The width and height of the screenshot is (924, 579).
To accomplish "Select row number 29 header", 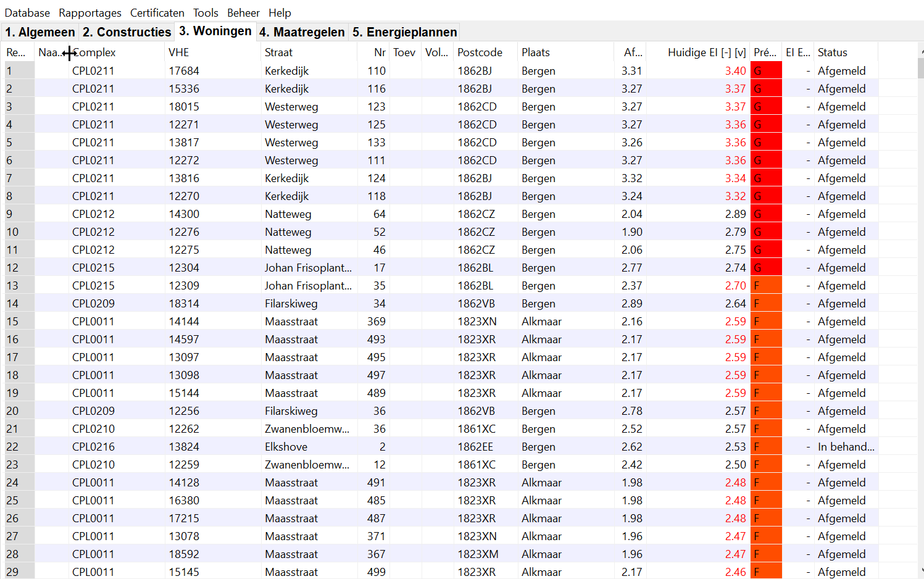I will pyautogui.click(x=19, y=572).
